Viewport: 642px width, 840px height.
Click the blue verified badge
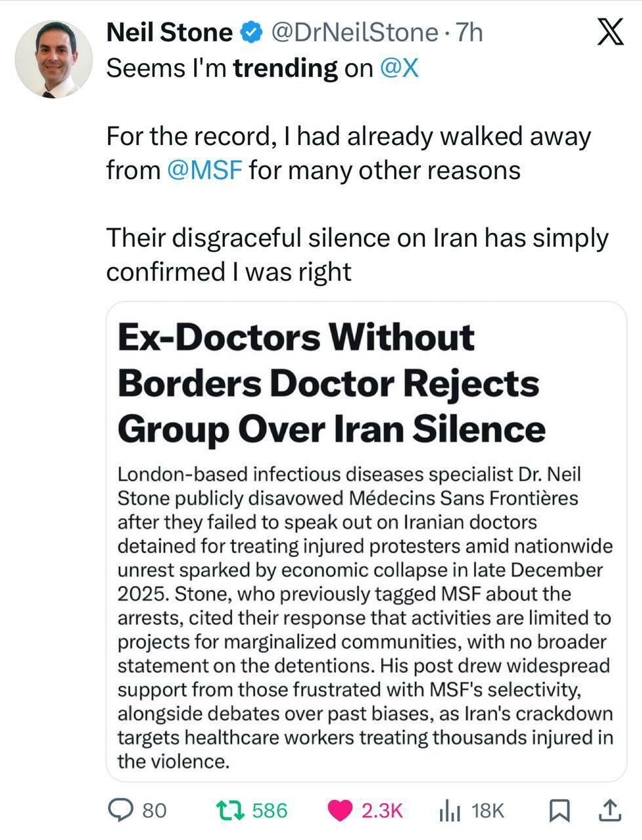pos(252,32)
